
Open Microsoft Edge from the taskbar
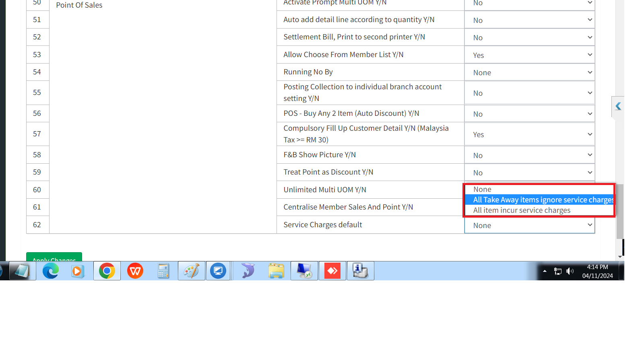[51, 271]
